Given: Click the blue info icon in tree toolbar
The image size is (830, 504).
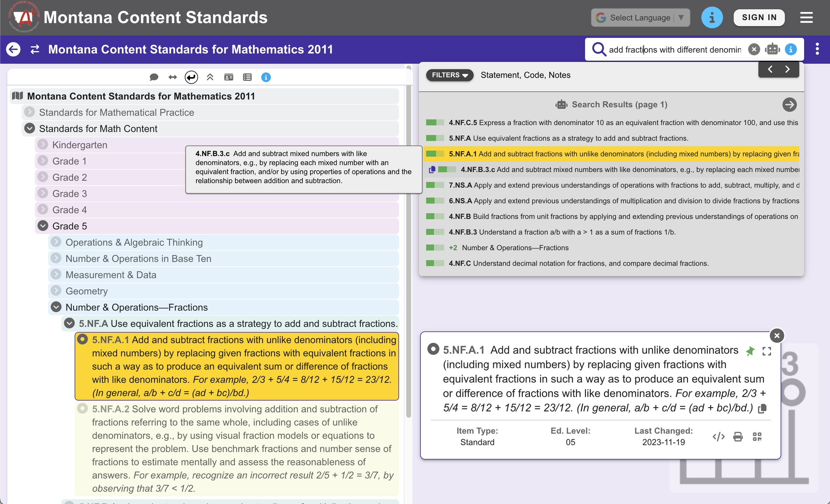Looking at the screenshot, I should tap(266, 77).
